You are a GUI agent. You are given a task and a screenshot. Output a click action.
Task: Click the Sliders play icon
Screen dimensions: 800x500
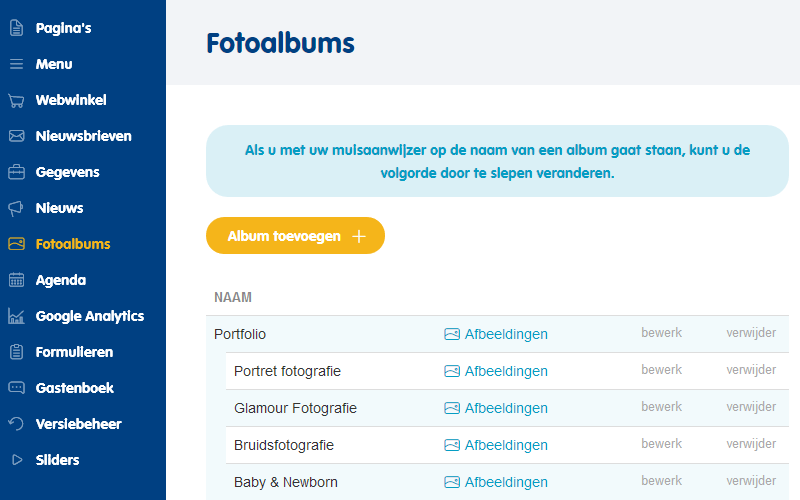coord(17,460)
